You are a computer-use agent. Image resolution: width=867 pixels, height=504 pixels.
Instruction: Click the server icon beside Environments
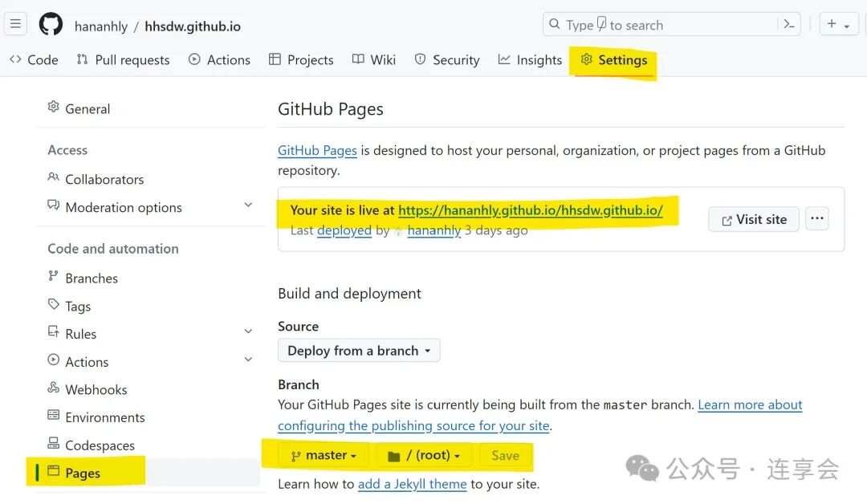pyautogui.click(x=53, y=415)
